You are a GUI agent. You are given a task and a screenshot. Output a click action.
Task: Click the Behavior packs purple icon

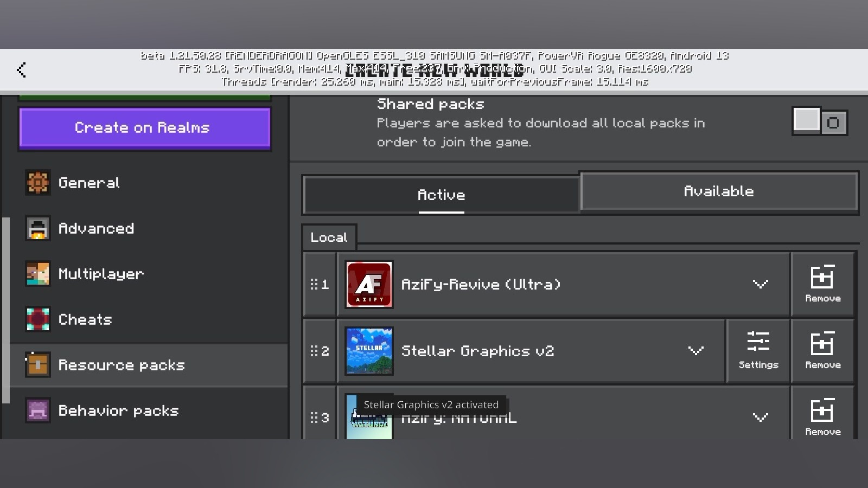tap(37, 410)
